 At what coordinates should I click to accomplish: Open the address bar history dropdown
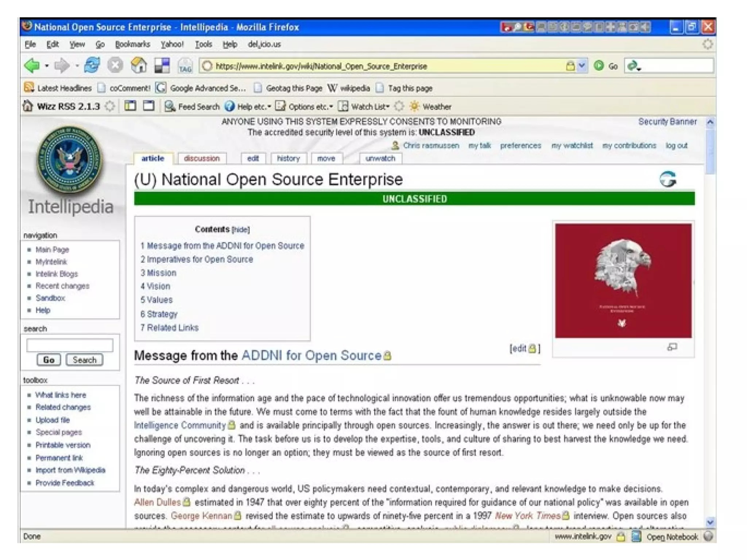tap(582, 66)
